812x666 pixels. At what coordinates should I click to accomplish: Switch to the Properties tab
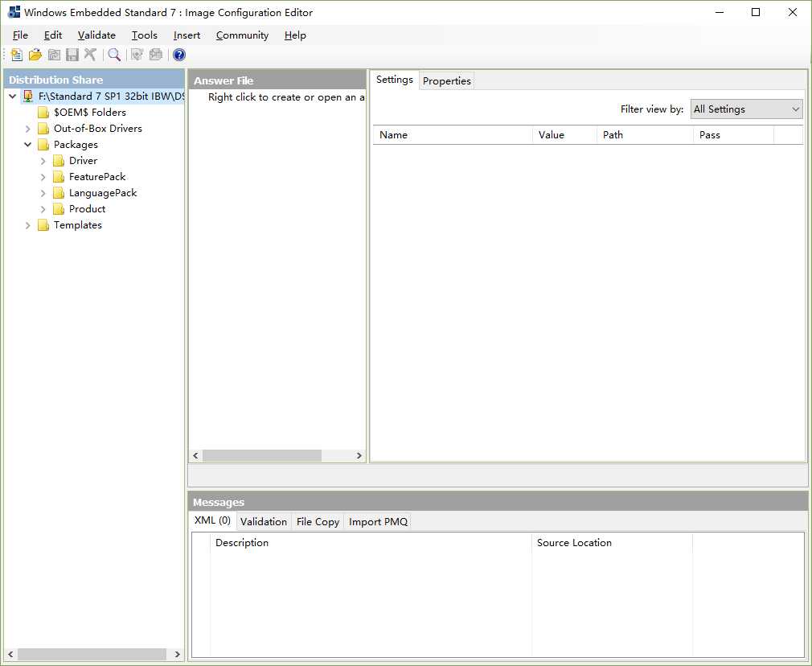(446, 81)
